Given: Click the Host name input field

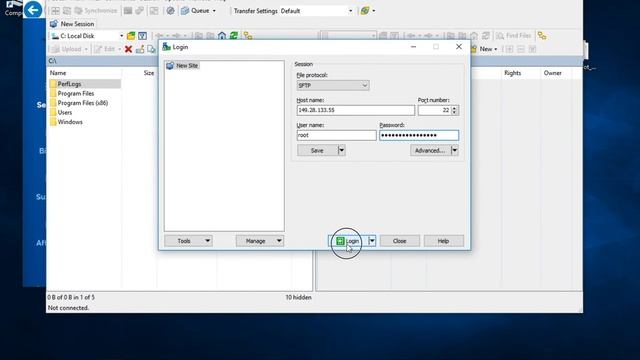Looking at the screenshot, I should tap(356, 110).
